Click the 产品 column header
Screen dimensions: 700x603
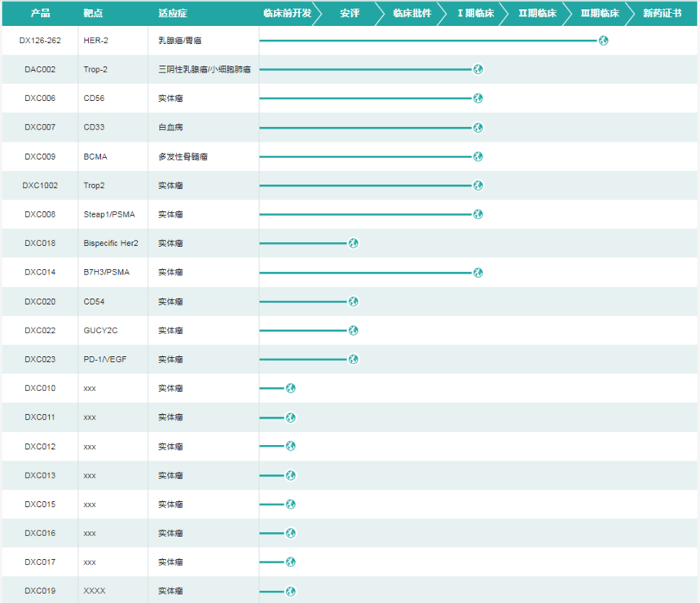click(40, 13)
